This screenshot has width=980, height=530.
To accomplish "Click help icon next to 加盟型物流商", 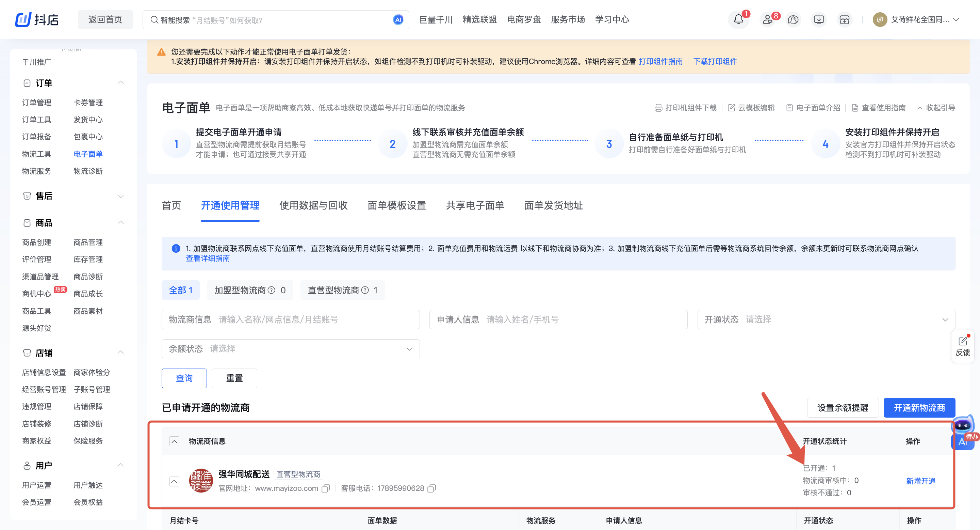I will 271,291.
